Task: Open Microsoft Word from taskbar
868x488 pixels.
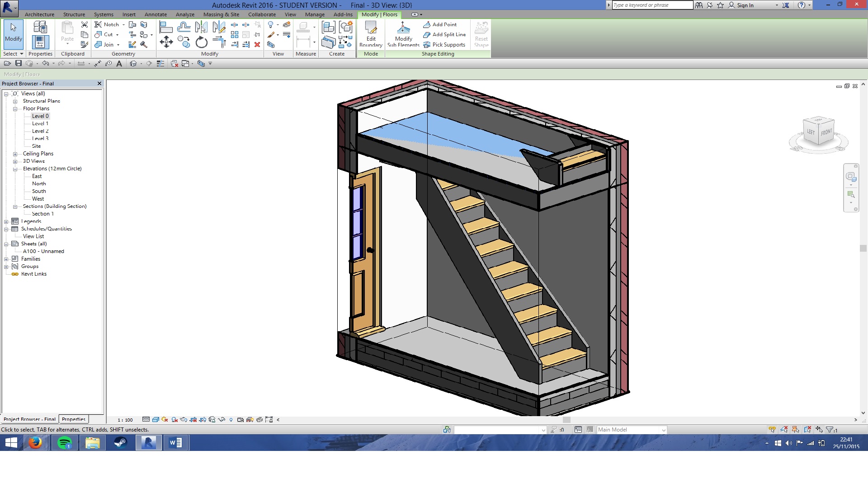Action: (175, 443)
